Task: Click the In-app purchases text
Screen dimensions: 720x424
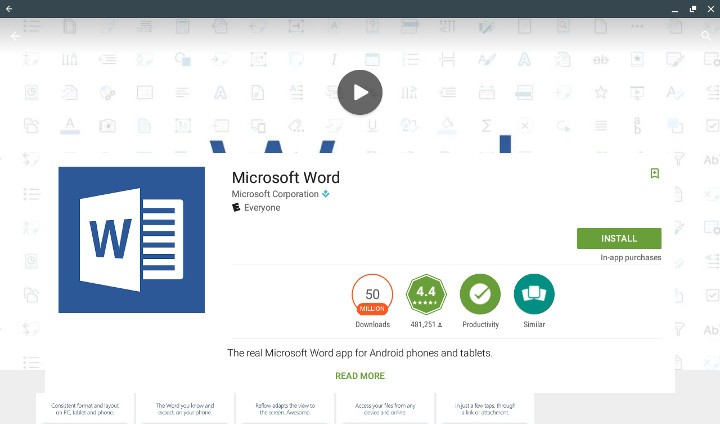Action: click(630, 258)
